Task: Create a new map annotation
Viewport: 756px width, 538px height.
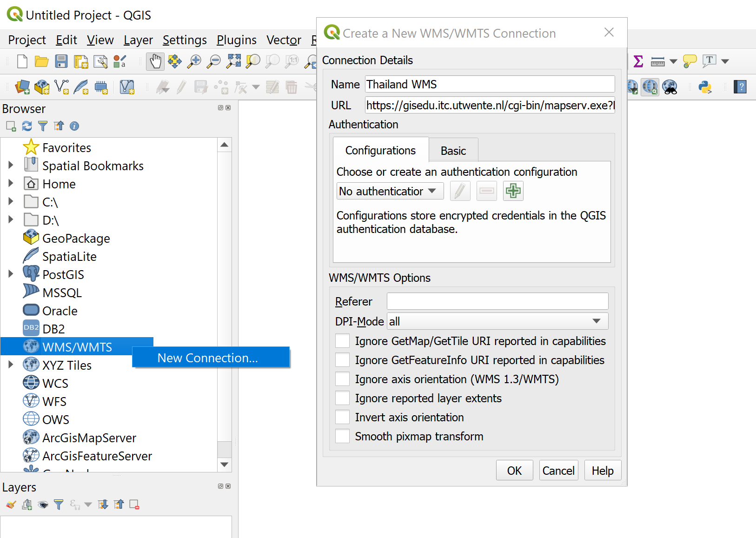Action: tap(690, 61)
